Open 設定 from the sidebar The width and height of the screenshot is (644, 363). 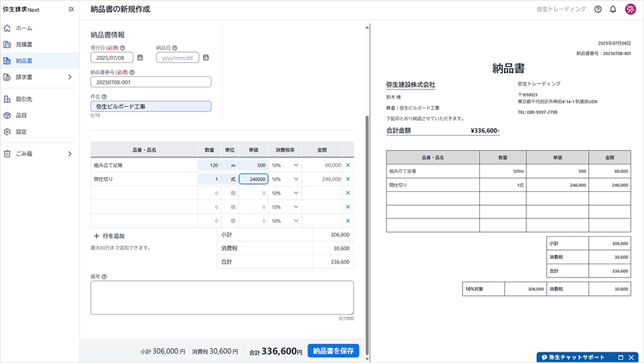[x=22, y=132]
